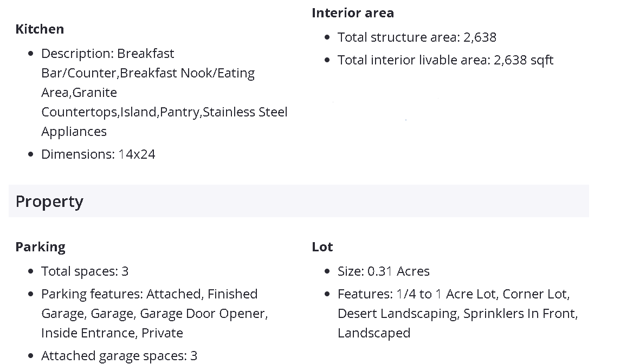620x364 pixels.
Task: Click the lot Size 0.31 Acres text
Action: pyautogui.click(x=383, y=271)
